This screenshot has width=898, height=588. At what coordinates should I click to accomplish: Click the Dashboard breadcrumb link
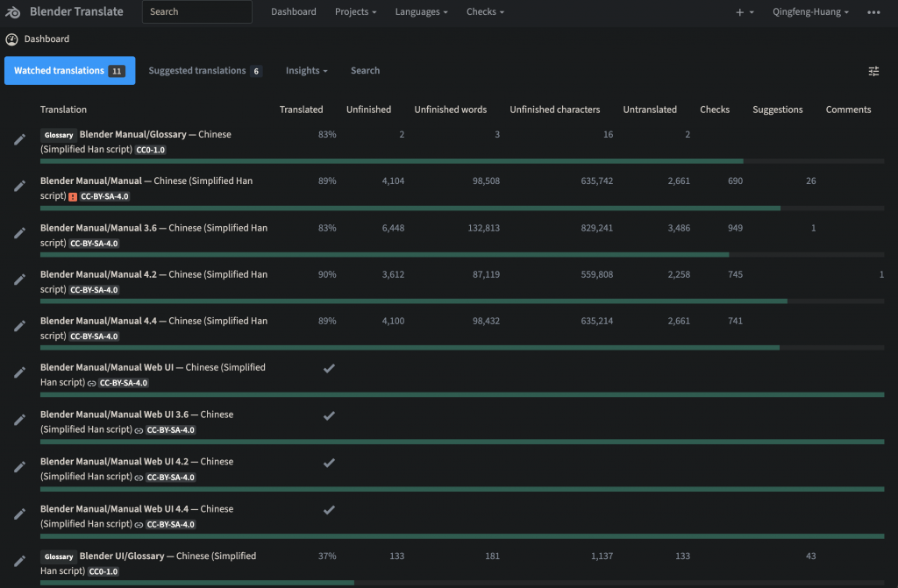pos(46,39)
